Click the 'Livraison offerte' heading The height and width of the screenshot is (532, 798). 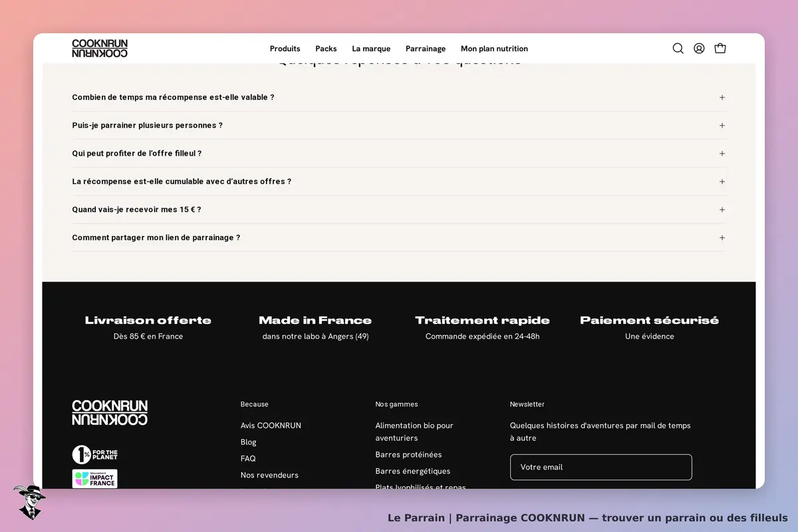(x=148, y=321)
